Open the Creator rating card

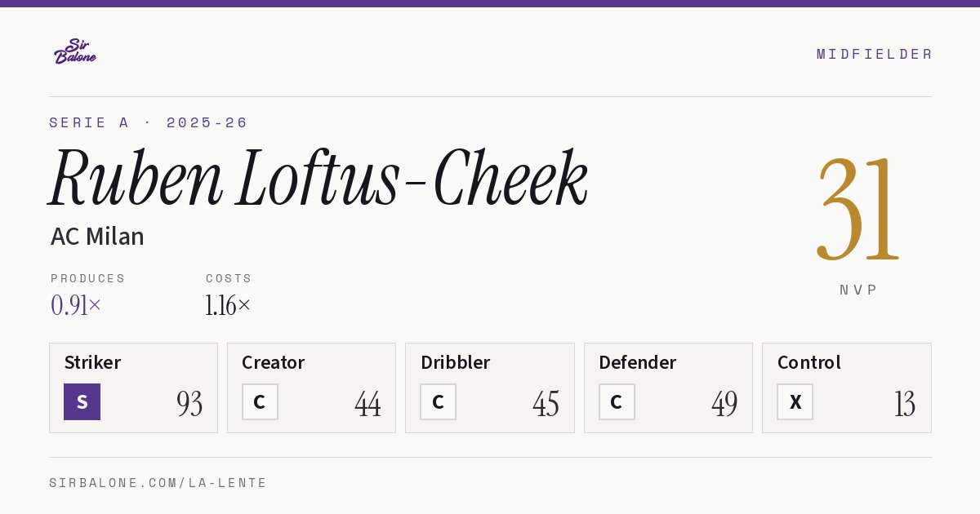coord(311,388)
